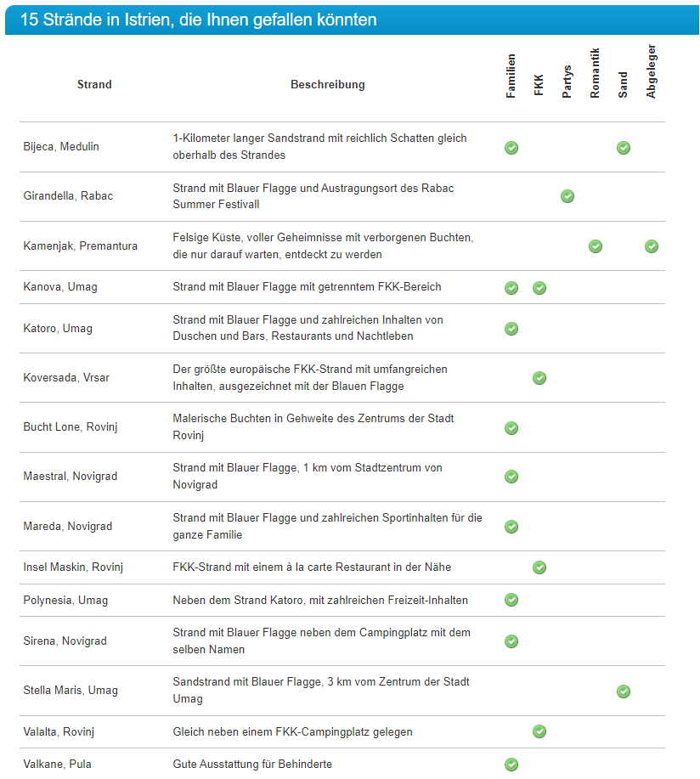This screenshot has width=700, height=779.
Task: Click Sand checkmark for Stella Maris, Umag
Action: pos(624,692)
